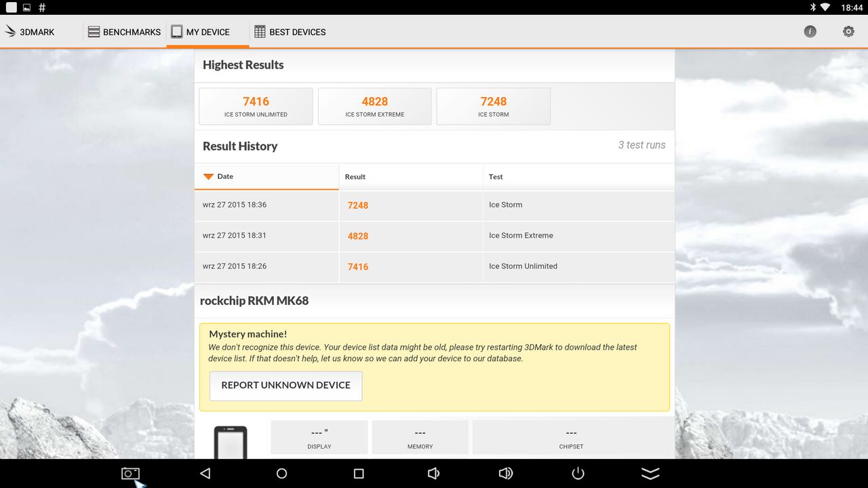Select result row dated wrz 27 2015 18:31

point(434,236)
